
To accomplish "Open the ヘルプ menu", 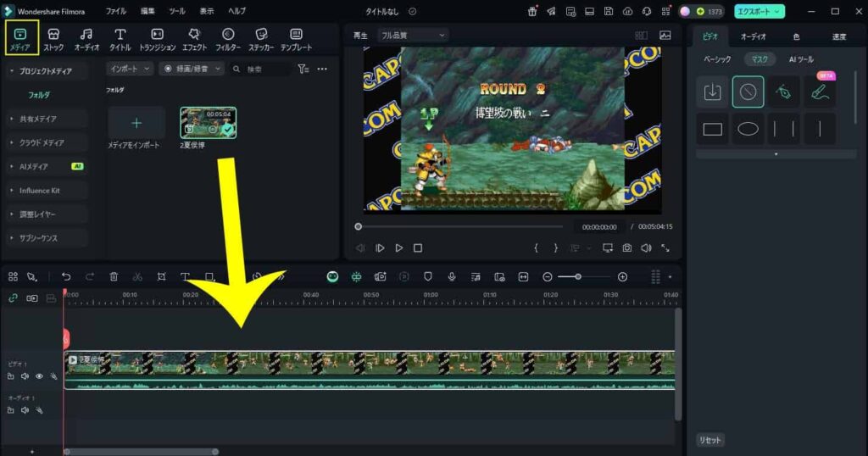I will click(236, 11).
